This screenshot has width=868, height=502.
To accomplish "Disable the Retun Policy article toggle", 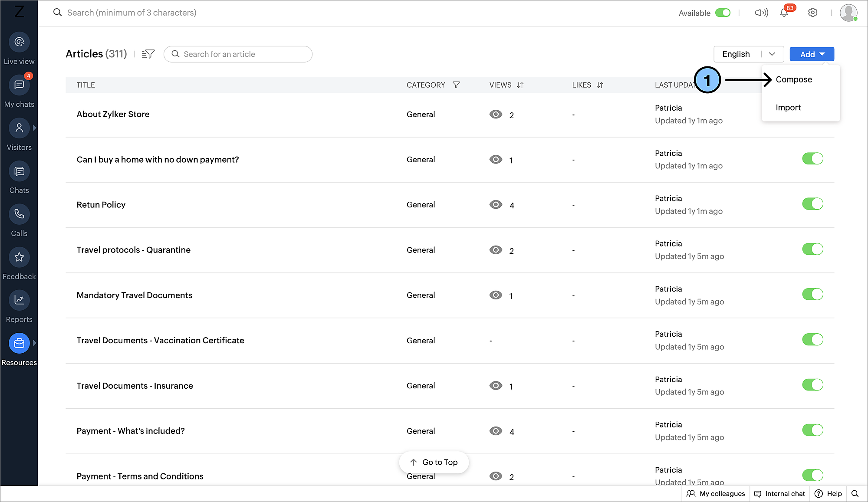I will 812,204.
